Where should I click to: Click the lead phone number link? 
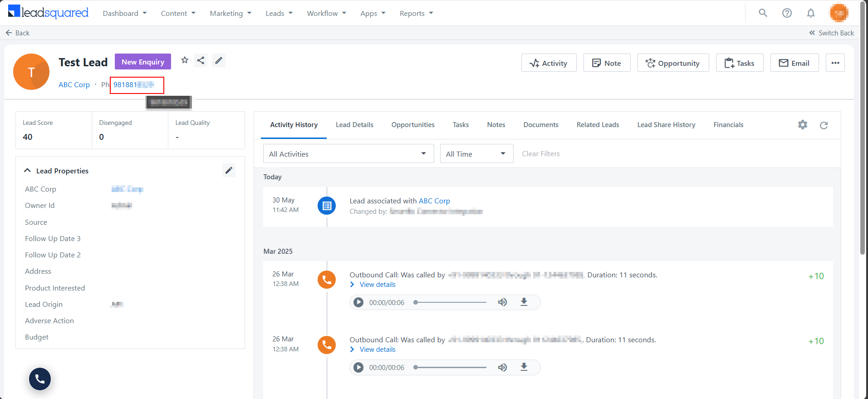point(134,85)
